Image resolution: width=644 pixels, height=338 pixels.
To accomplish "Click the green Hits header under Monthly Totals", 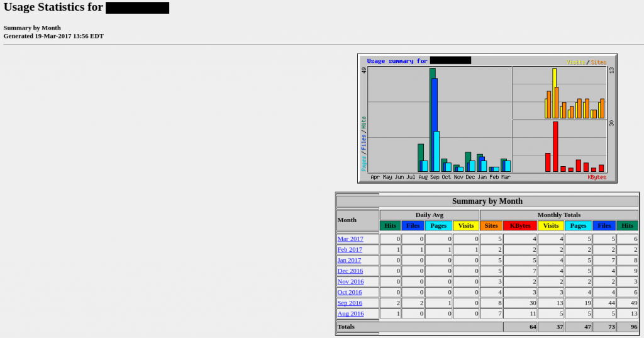I will [x=627, y=226].
